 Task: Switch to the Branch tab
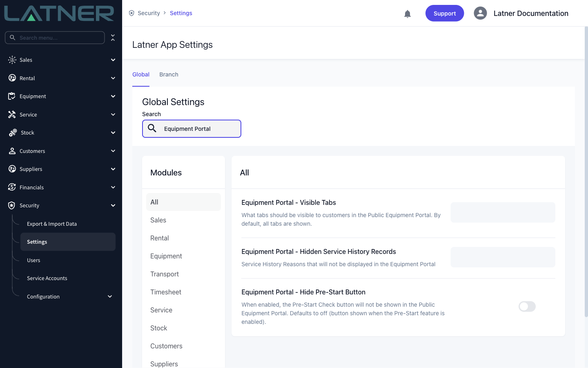pos(169,74)
